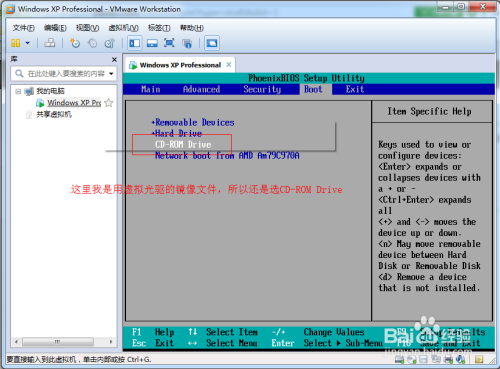500x369 pixels.
Task: Click the message log status bar icon
Action: pyautogui.click(x=479, y=359)
